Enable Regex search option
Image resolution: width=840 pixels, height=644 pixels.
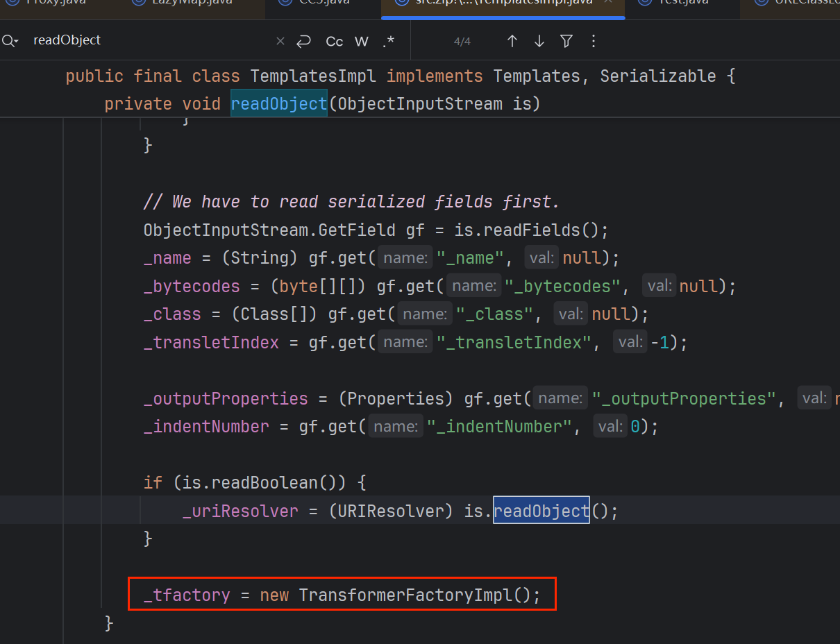tap(388, 42)
